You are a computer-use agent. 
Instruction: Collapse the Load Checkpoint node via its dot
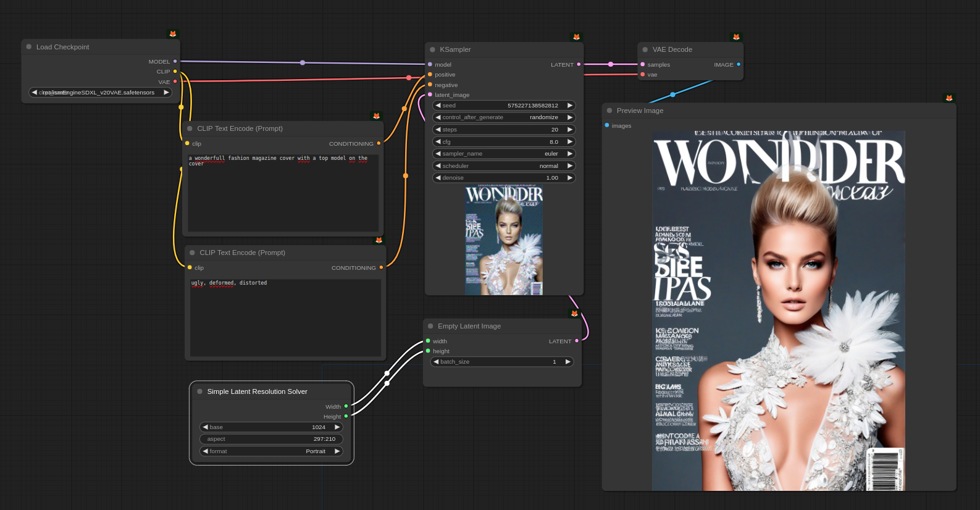point(29,47)
